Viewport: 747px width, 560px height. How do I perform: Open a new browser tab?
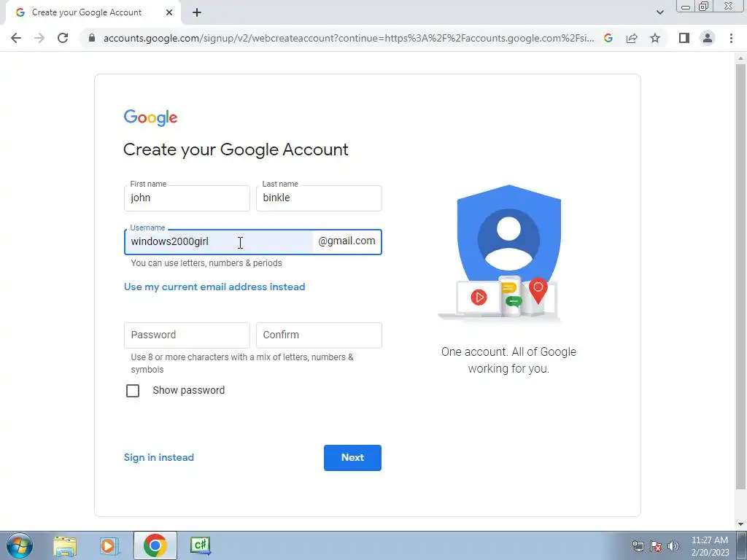pos(197,13)
